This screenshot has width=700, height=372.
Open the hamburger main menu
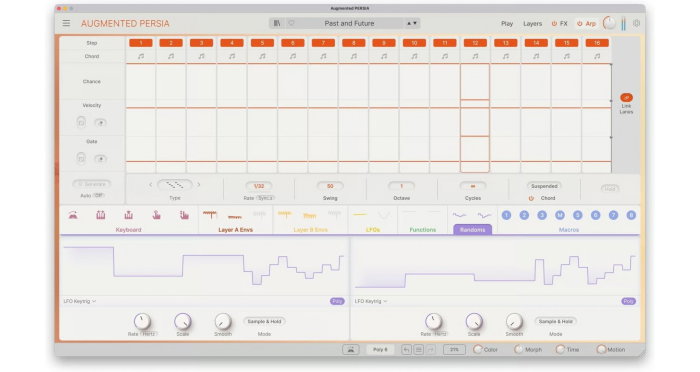coord(67,23)
